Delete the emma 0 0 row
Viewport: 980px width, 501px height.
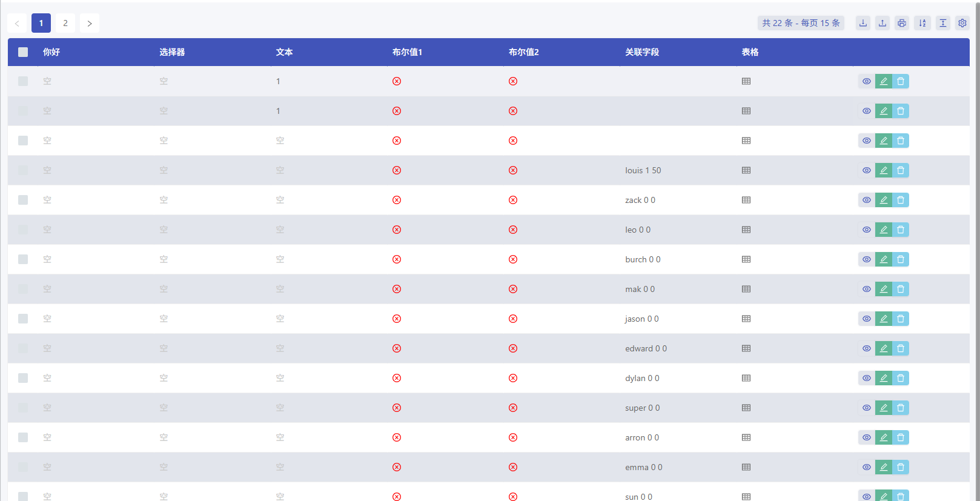[x=901, y=467]
